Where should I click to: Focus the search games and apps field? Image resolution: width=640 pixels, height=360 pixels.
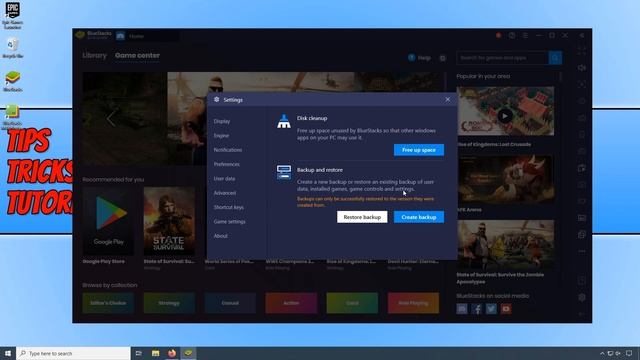tap(502, 58)
